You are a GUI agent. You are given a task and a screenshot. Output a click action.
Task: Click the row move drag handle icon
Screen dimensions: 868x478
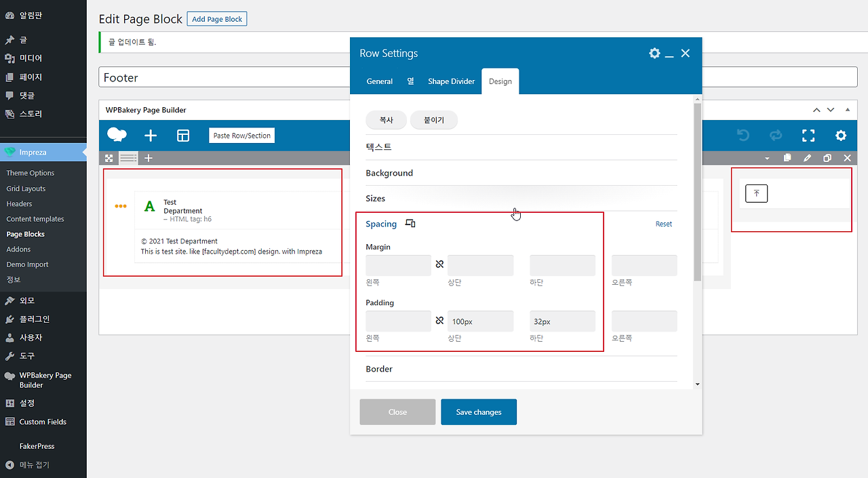[x=108, y=158]
